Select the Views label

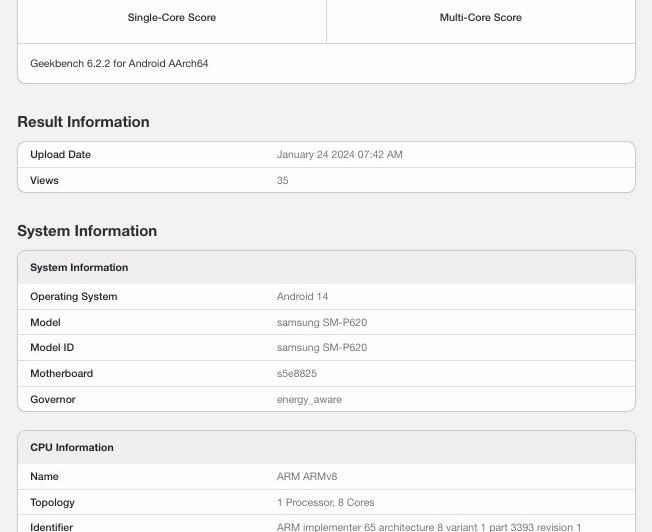44,181
